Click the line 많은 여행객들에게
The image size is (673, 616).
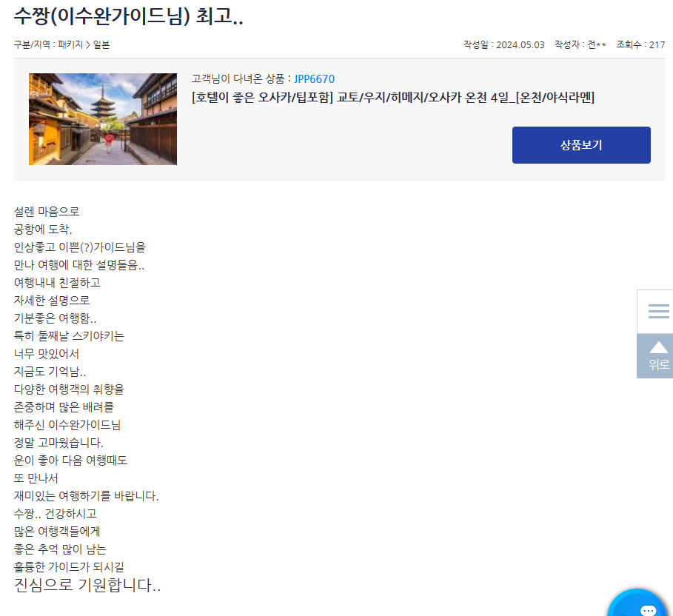pyautogui.click(x=57, y=532)
